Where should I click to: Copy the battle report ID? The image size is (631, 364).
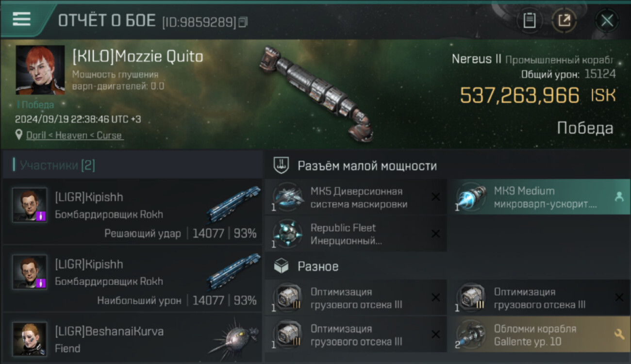pyautogui.click(x=243, y=22)
